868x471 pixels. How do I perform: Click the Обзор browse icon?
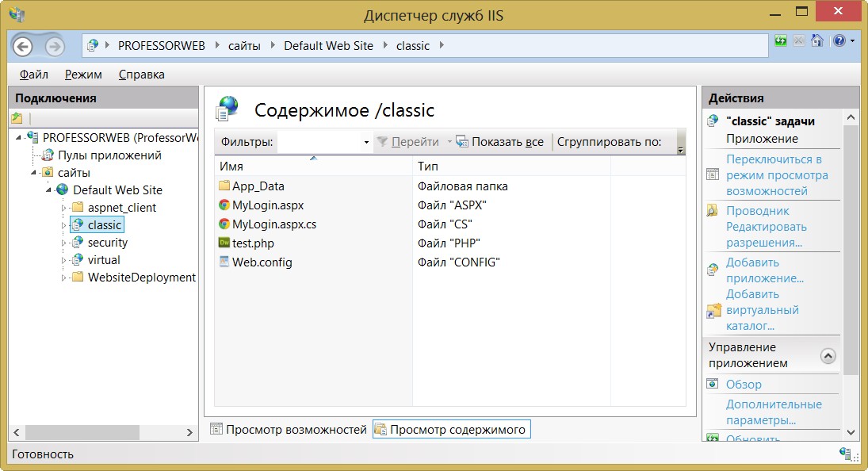point(713,384)
